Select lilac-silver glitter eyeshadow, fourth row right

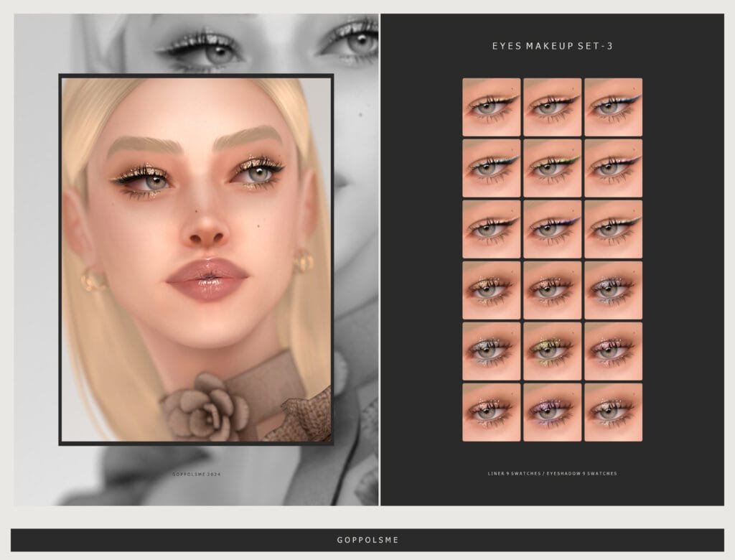pyautogui.click(x=613, y=290)
